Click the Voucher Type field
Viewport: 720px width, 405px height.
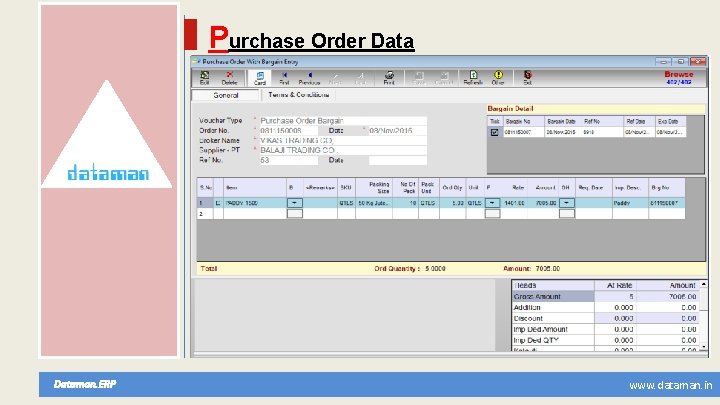343,121
